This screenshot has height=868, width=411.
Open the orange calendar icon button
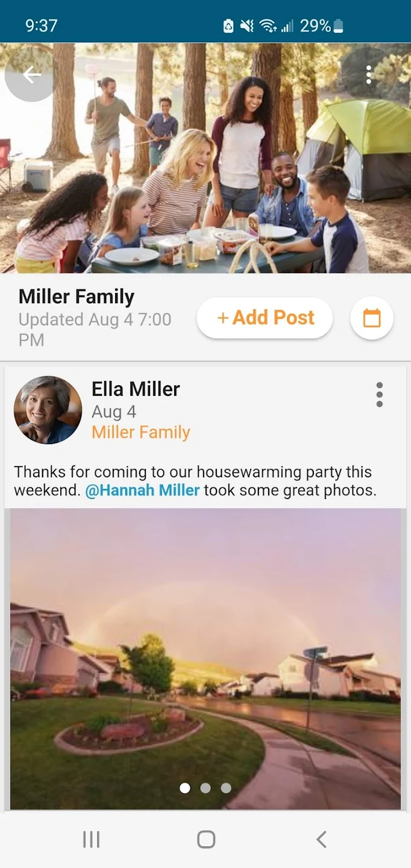click(372, 318)
